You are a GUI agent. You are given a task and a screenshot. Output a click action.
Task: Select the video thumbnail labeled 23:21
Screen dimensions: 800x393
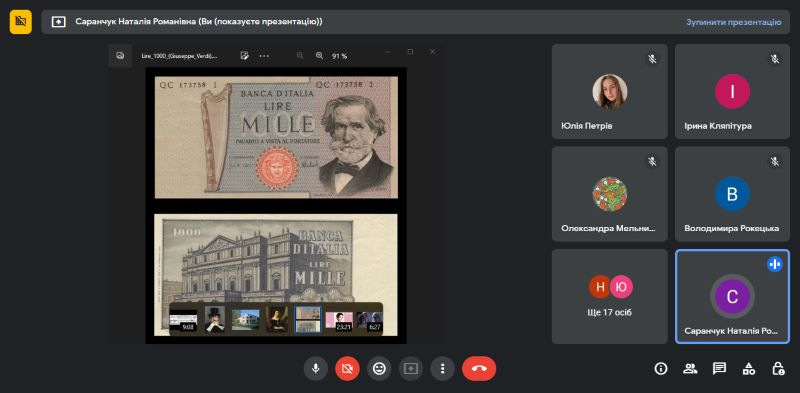[339, 322]
